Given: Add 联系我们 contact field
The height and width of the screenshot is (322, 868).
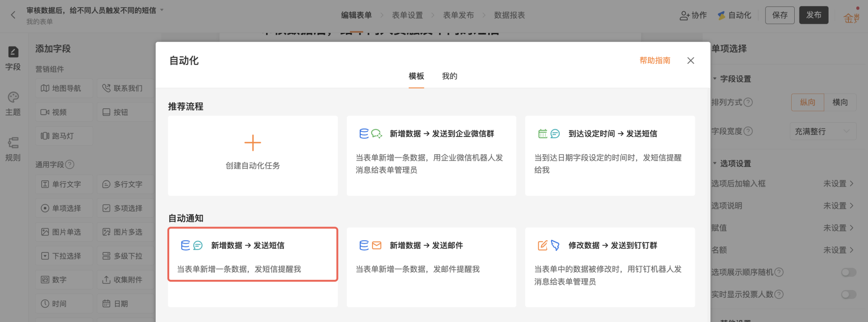Looking at the screenshot, I should (x=126, y=88).
